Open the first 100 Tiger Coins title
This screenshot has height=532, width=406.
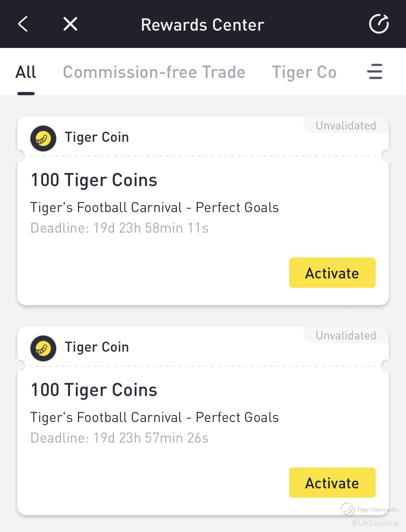94,180
